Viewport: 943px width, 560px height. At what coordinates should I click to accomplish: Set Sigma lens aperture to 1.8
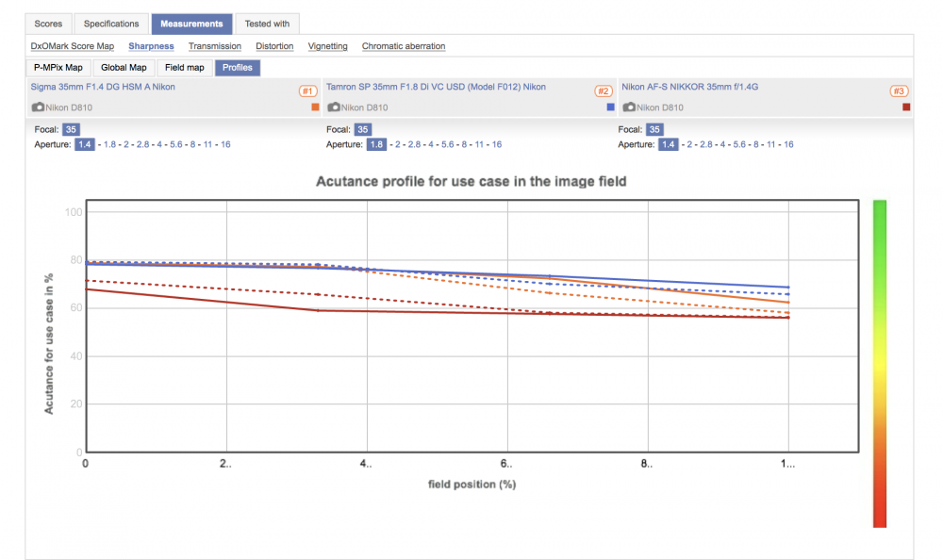(x=109, y=144)
